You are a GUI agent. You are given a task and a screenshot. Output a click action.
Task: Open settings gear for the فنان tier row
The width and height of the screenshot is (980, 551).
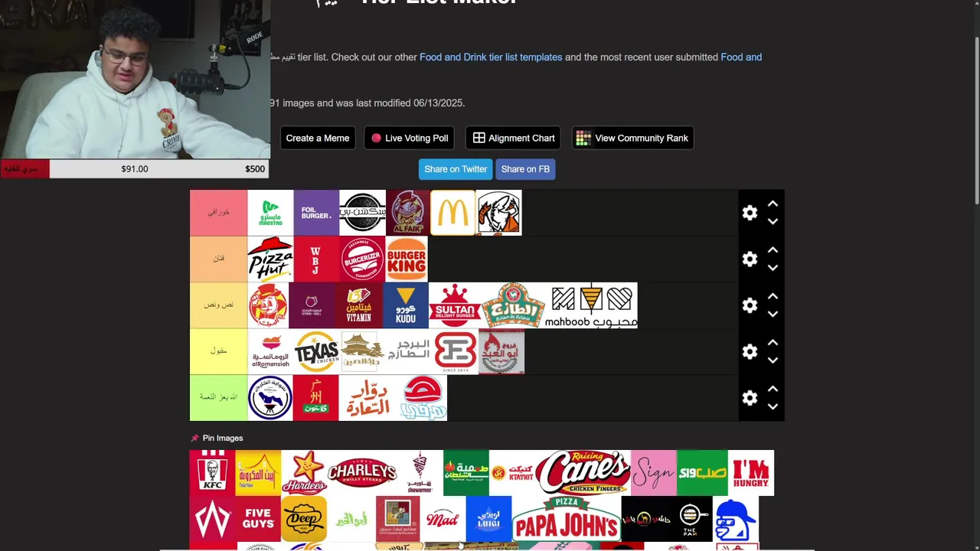750,259
